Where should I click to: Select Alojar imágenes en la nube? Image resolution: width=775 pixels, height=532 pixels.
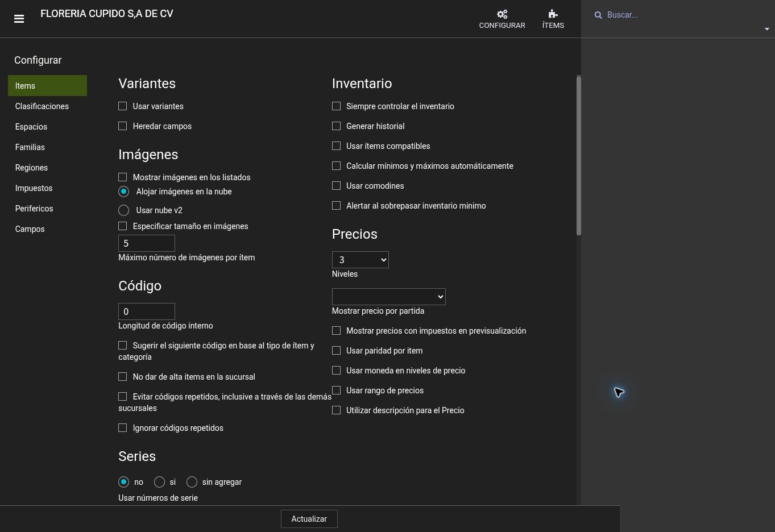(123, 192)
